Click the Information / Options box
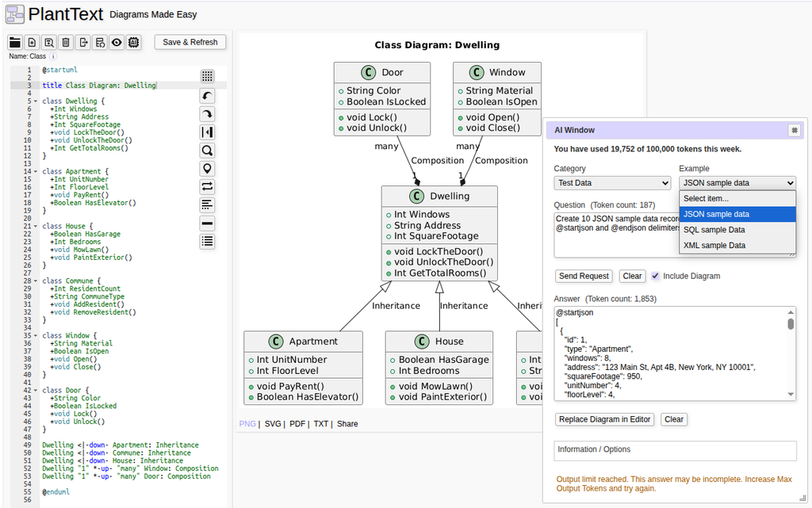Screen dimensions: 812x508 tap(675, 451)
